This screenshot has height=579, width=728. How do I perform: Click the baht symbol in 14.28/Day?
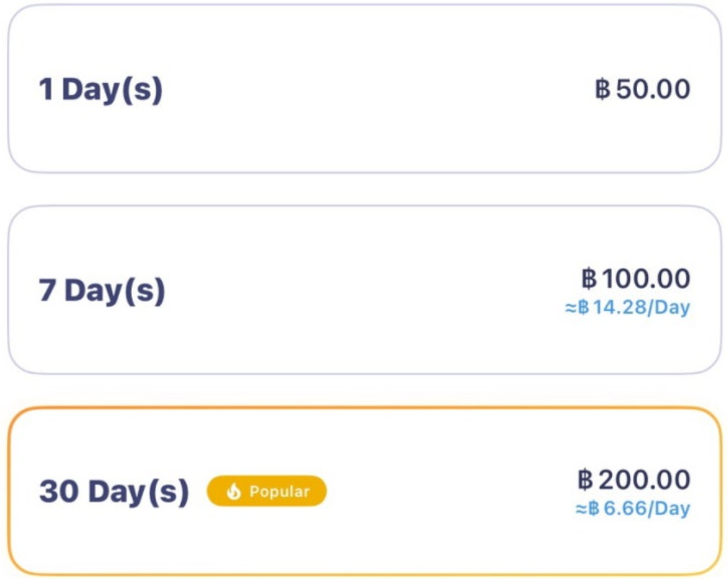click(584, 308)
